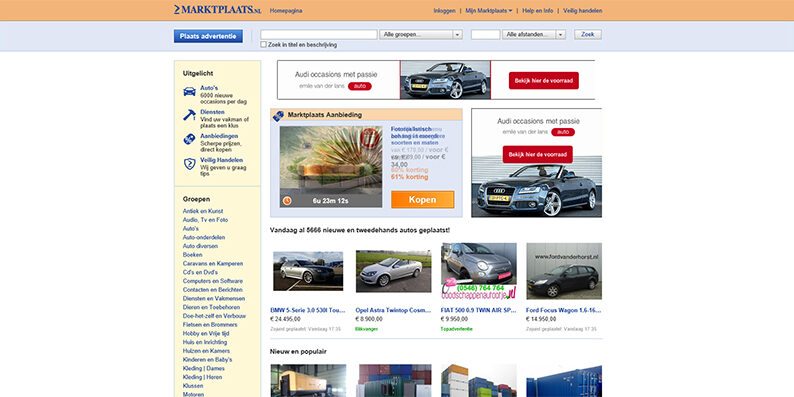Click the FIAT 500 car thumbnail
The height and width of the screenshot is (397, 794).
point(479,271)
